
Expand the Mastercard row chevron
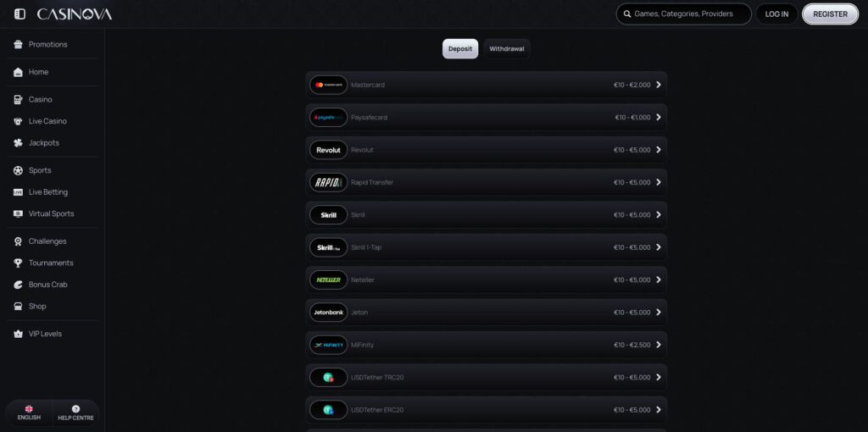tap(658, 85)
